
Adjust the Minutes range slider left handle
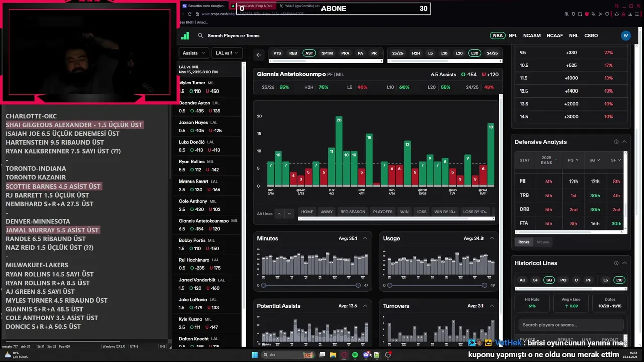pyautogui.click(x=263, y=285)
